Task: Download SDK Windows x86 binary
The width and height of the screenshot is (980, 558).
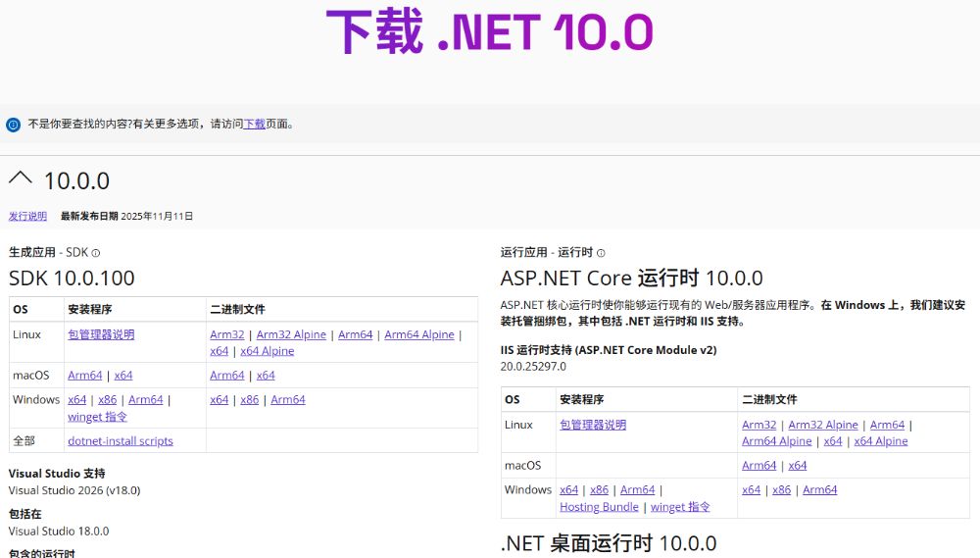Action: 249,400
